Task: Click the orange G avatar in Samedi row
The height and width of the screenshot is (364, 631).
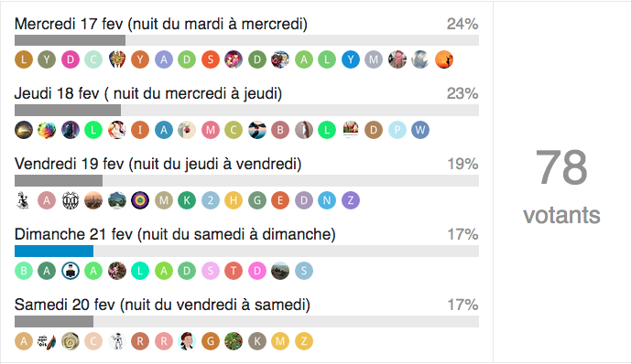Action: point(211,341)
